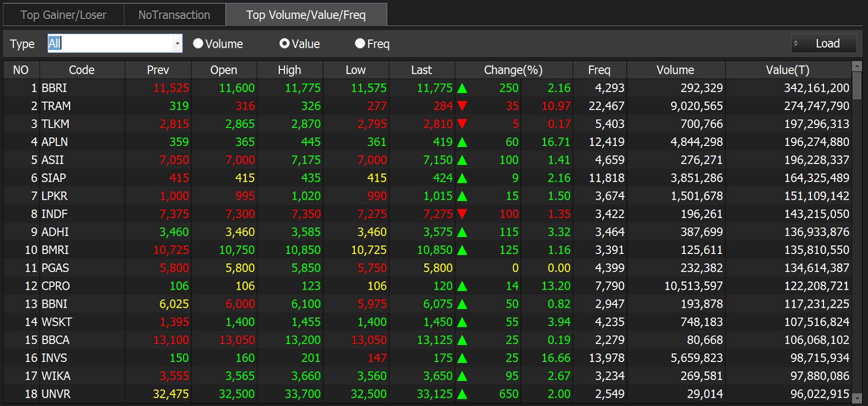Screen dimensions: 868x406
Task: Click the green up arrow for WSKT
Action: tap(462, 322)
